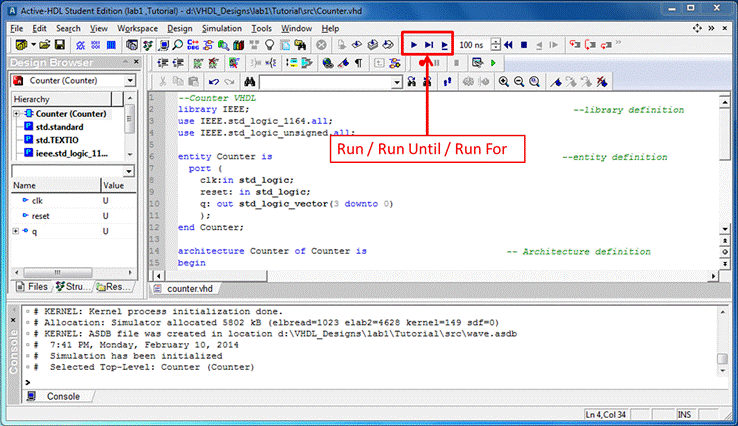Click the step over red arrow icon
This screenshot has height=426, width=738.
point(590,45)
